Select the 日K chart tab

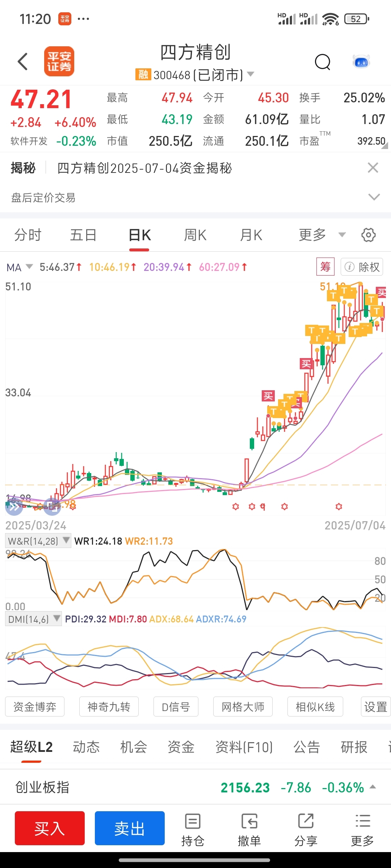click(x=140, y=235)
